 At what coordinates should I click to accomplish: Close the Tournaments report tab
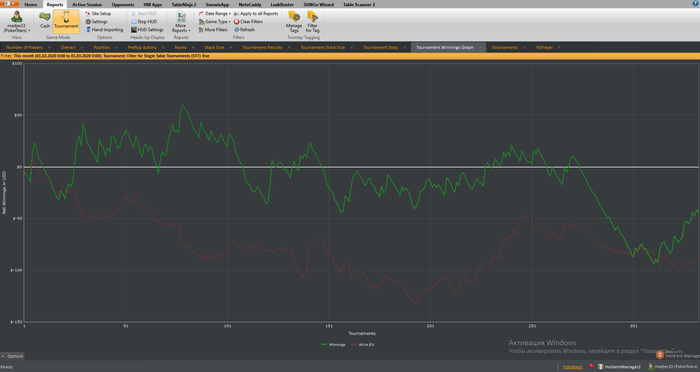[524, 47]
